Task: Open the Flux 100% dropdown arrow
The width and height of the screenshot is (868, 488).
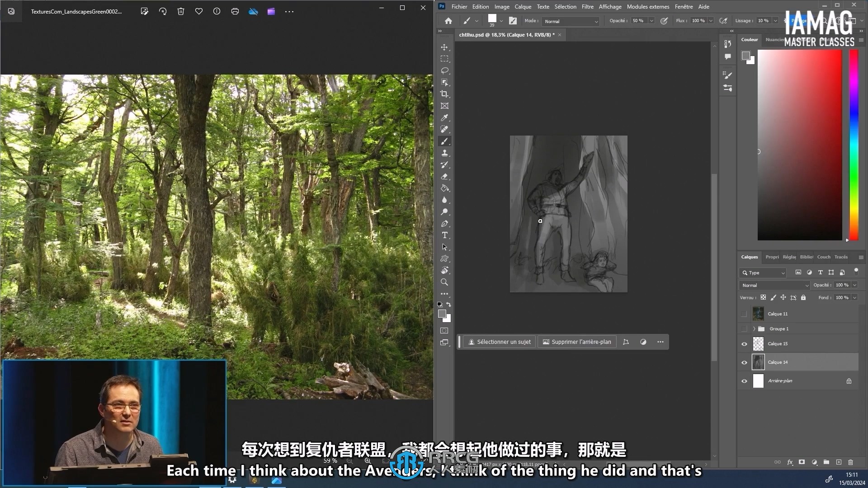Action: pyautogui.click(x=711, y=21)
